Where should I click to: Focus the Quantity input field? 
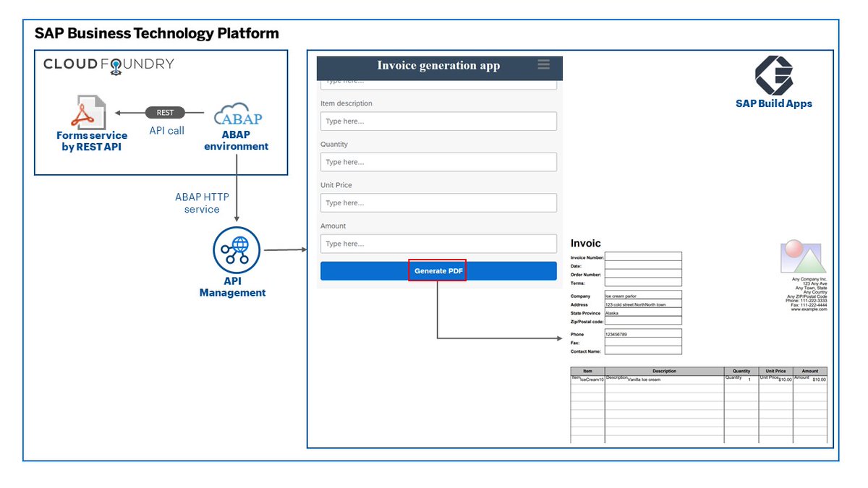(438, 162)
